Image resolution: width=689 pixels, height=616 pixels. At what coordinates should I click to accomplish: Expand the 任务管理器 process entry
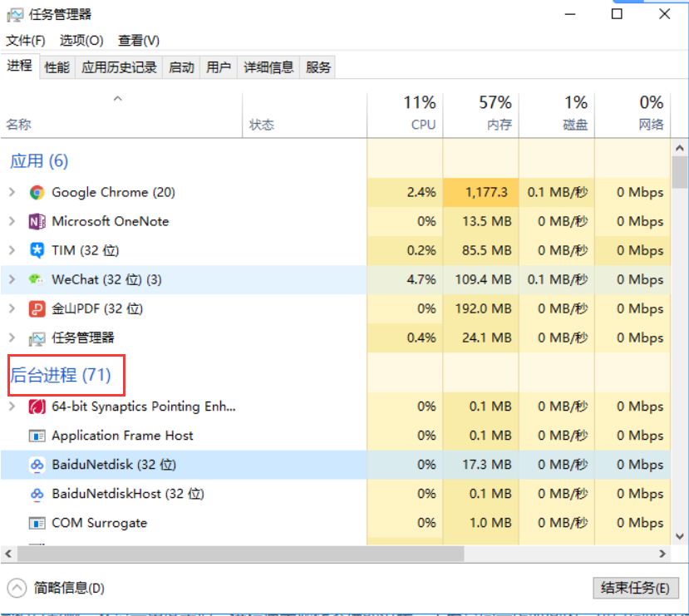pyautogui.click(x=12, y=338)
